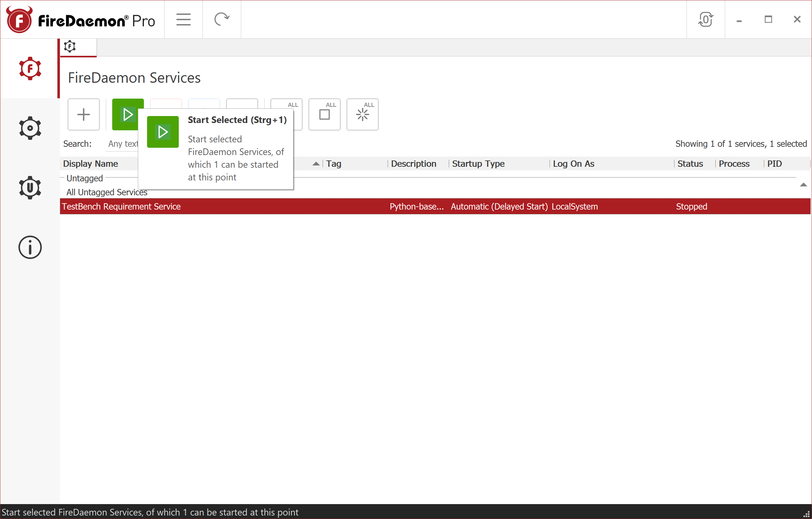Click the collapse triangle at the grid's right edge
The height and width of the screenshot is (519, 812).
[x=804, y=185]
